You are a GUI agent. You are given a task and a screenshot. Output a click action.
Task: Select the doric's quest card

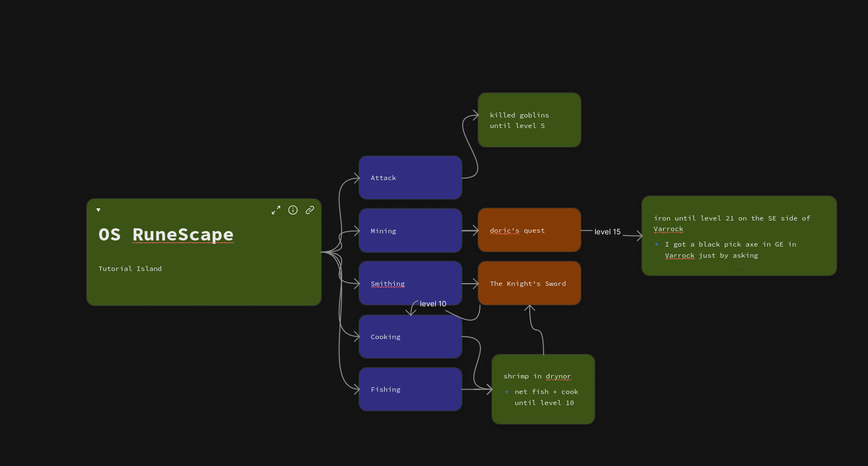529,230
